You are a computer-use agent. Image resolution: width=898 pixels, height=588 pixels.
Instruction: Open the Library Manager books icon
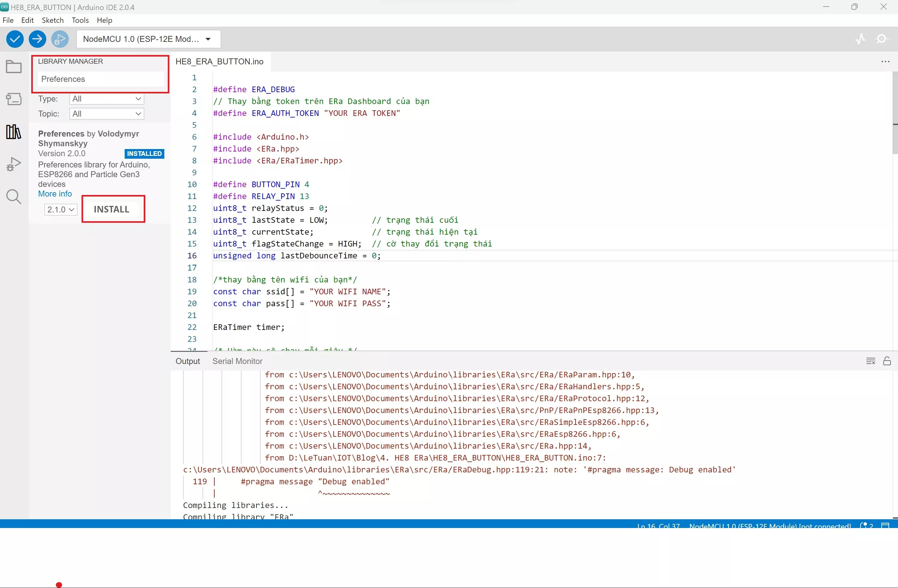point(14,132)
